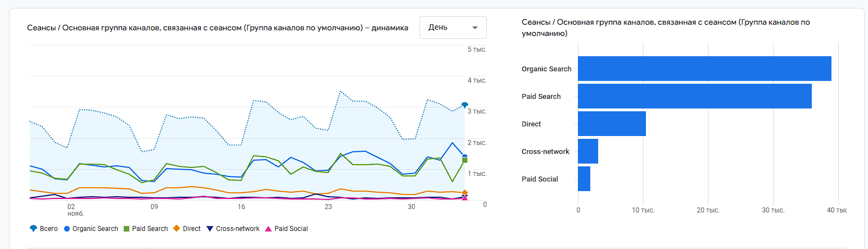Viewport: 868px width, 249px height.
Task: Click blue circle endpoint on Organic Search line
Action: [x=465, y=156]
